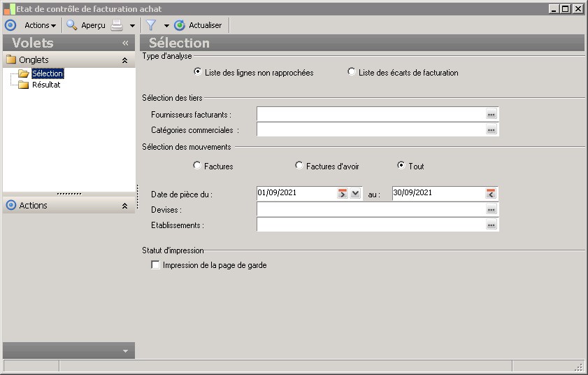Click the Catégories commerciales input field
This screenshot has height=375, width=588.
(x=371, y=129)
